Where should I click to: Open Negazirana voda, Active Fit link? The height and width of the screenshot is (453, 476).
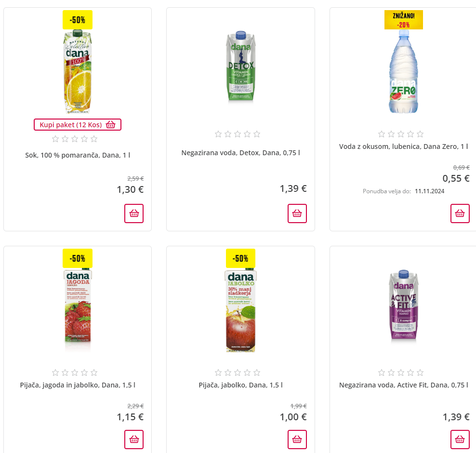point(404,385)
